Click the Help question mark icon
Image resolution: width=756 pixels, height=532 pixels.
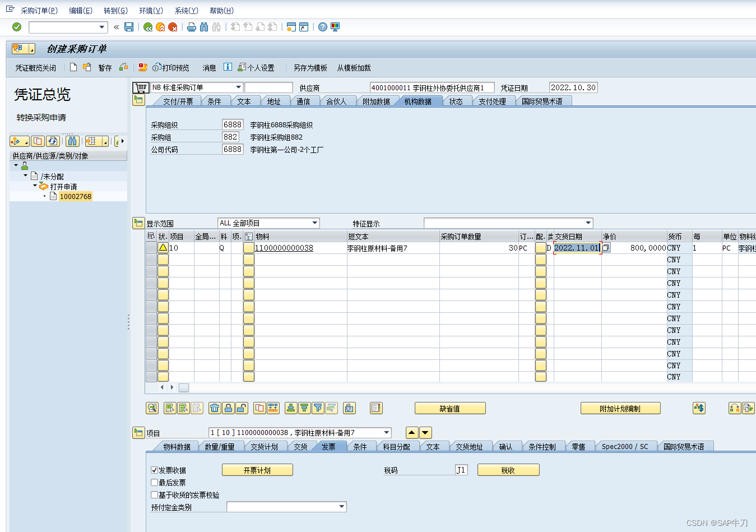pos(323,27)
